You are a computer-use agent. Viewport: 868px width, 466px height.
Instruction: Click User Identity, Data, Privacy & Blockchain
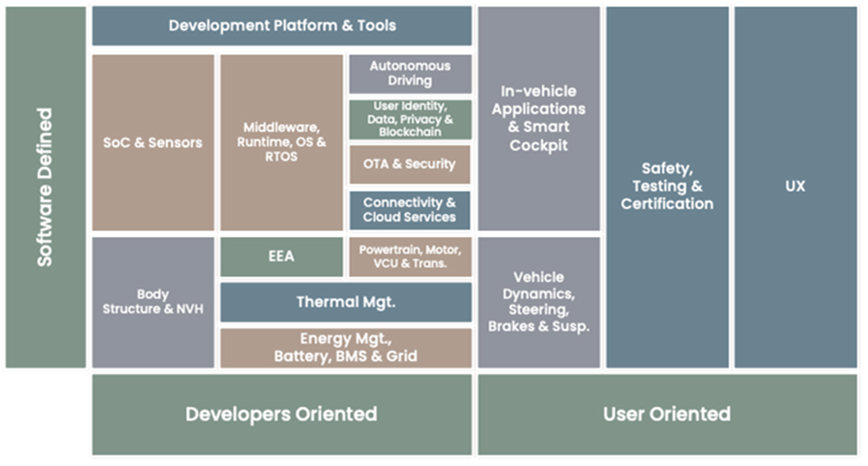tap(410, 119)
